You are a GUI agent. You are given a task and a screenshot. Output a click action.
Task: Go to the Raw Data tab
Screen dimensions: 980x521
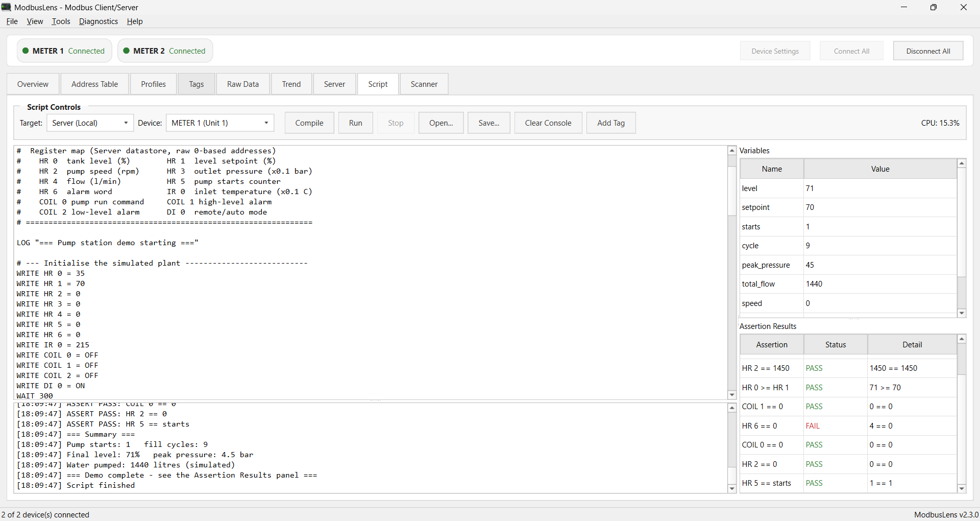pos(242,84)
